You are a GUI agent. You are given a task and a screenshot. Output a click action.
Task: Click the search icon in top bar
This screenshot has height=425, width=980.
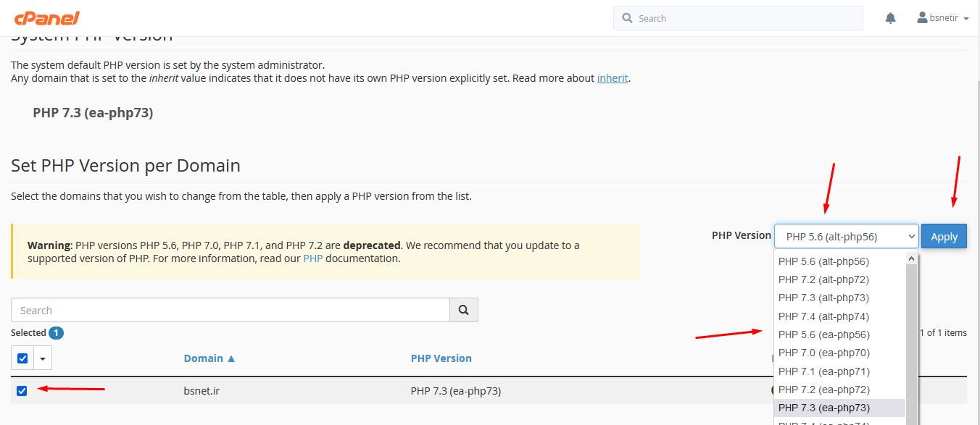pos(627,18)
